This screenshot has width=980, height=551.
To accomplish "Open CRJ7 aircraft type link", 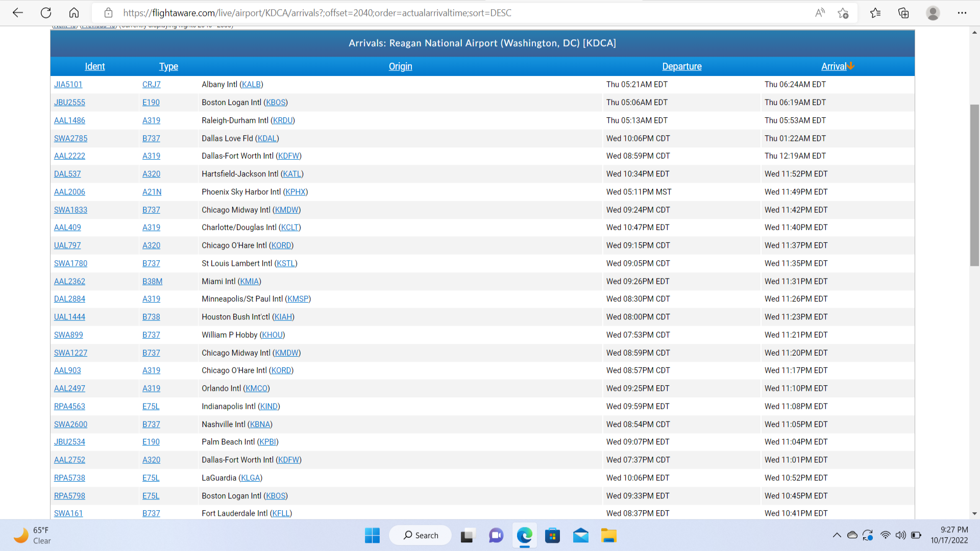I will click(151, 85).
